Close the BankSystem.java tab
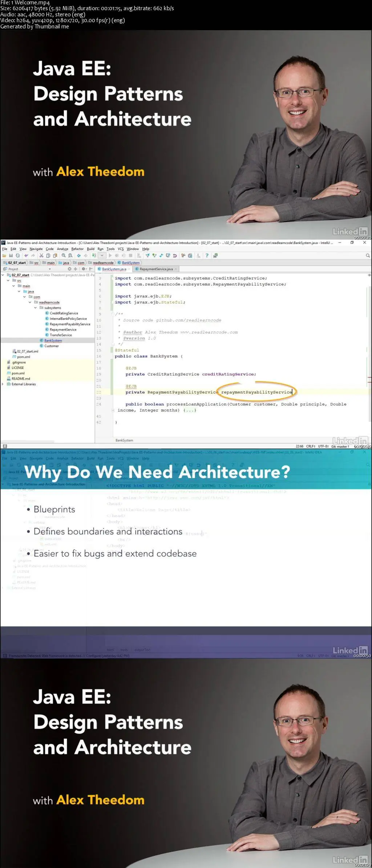Image resolution: width=372 pixels, height=868 pixels. pyautogui.click(x=129, y=269)
